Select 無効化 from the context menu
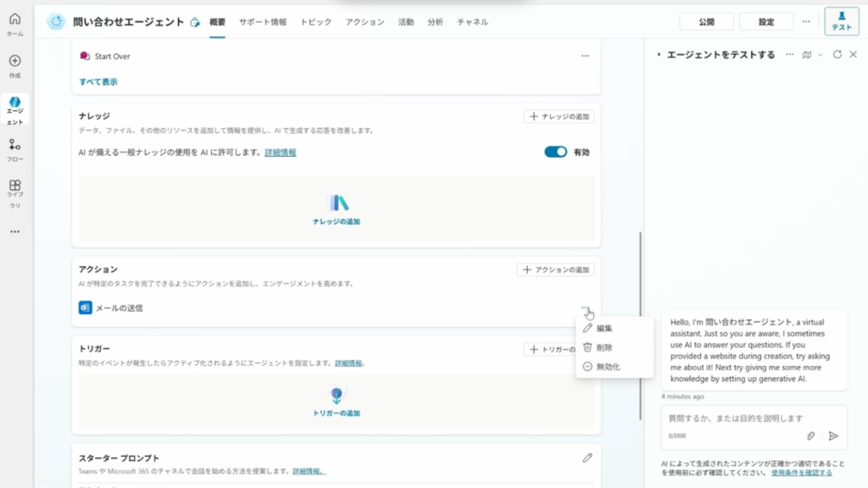Screen dimensions: 868x488 pyautogui.click(x=608, y=367)
